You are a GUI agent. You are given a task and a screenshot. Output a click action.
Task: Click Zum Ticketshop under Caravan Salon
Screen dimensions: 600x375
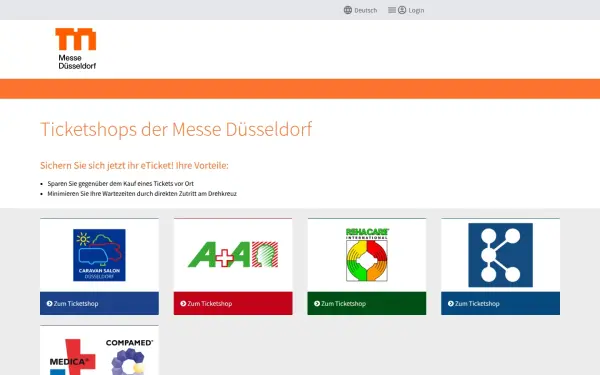99,303
